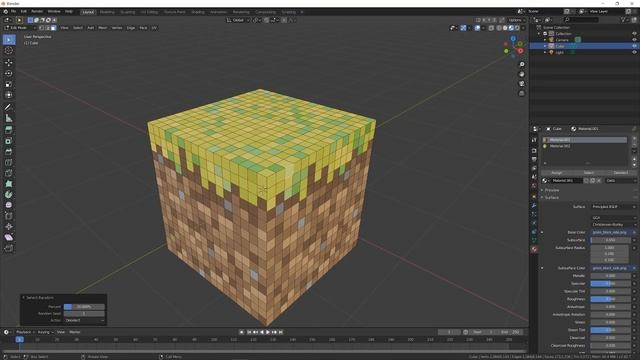Viewport: 640px width, 360px height.
Task: Select the Annotate pencil tool
Action: (x=9, y=107)
